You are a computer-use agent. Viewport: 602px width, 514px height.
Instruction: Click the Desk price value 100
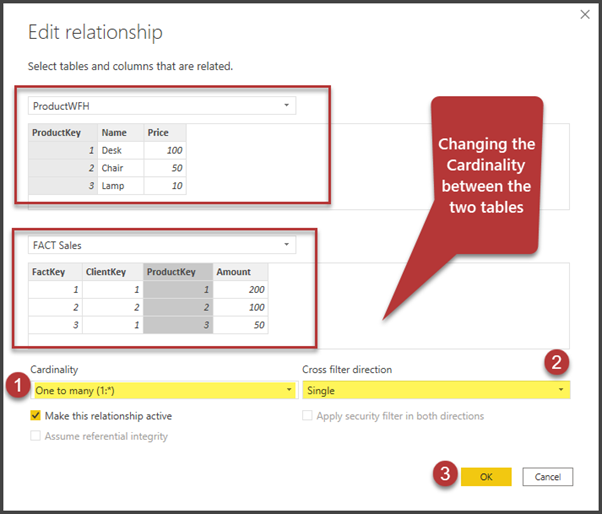(165, 150)
